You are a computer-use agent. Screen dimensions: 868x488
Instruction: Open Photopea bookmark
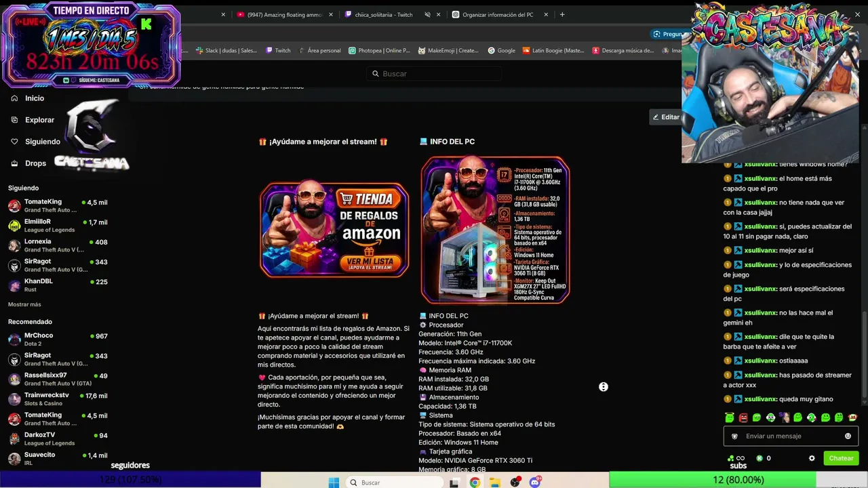[x=379, y=50]
